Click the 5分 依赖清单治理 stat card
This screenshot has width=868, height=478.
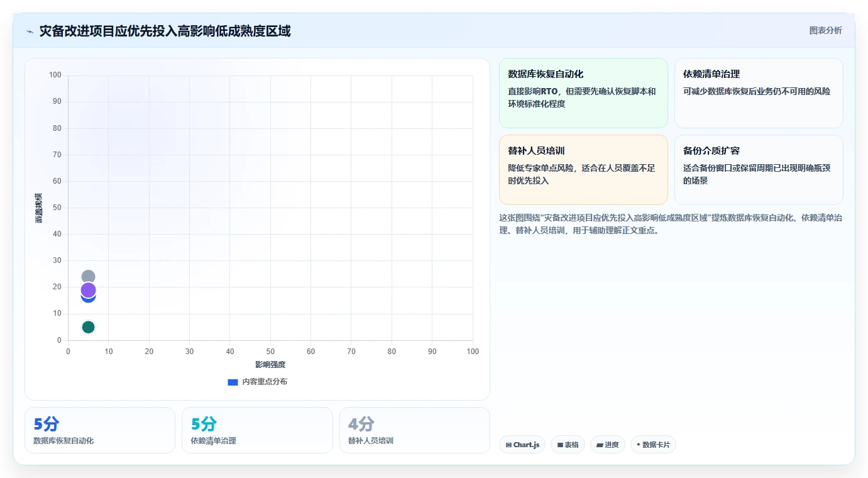click(257, 430)
